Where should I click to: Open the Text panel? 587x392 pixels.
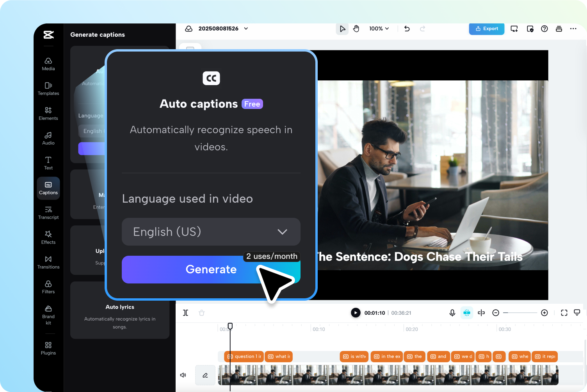pyautogui.click(x=48, y=163)
